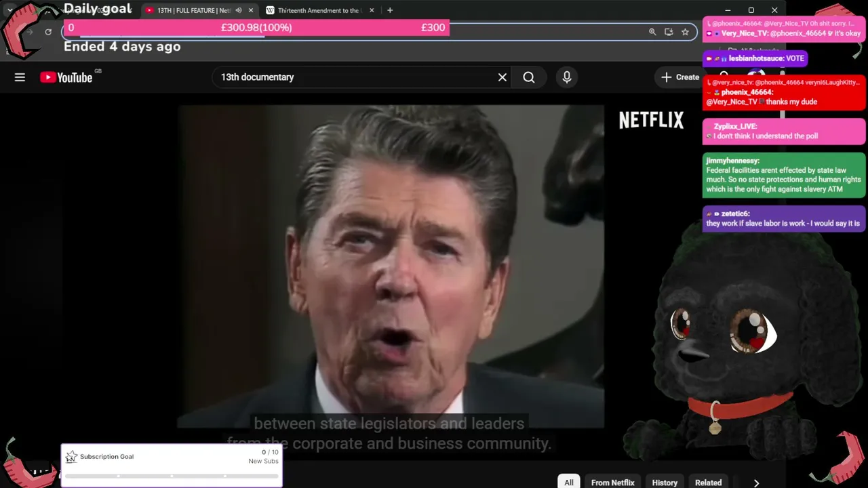Click the install/cast icon in the address bar
Viewport: 868px width, 488px height.
pos(669,32)
